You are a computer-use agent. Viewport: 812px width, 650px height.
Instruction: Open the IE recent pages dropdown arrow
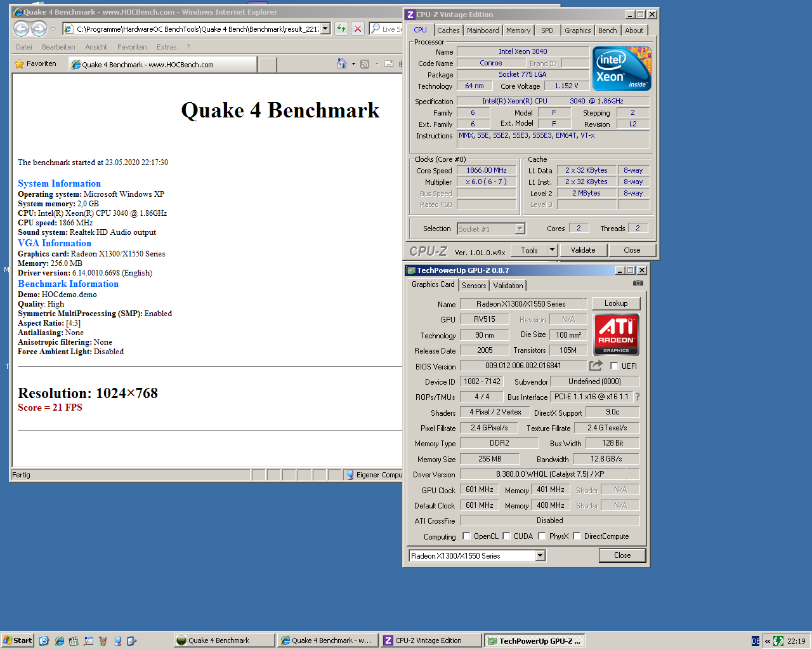click(53, 29)
